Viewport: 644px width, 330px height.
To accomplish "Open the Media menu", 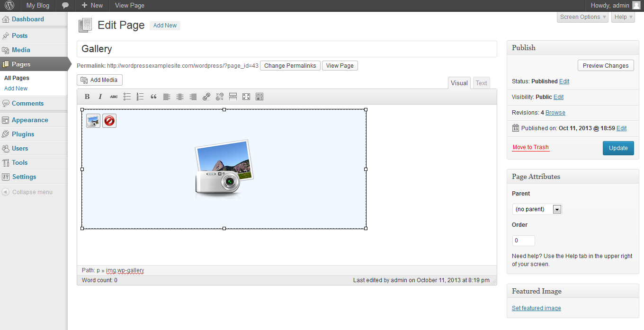I will [x=34, y=50].
